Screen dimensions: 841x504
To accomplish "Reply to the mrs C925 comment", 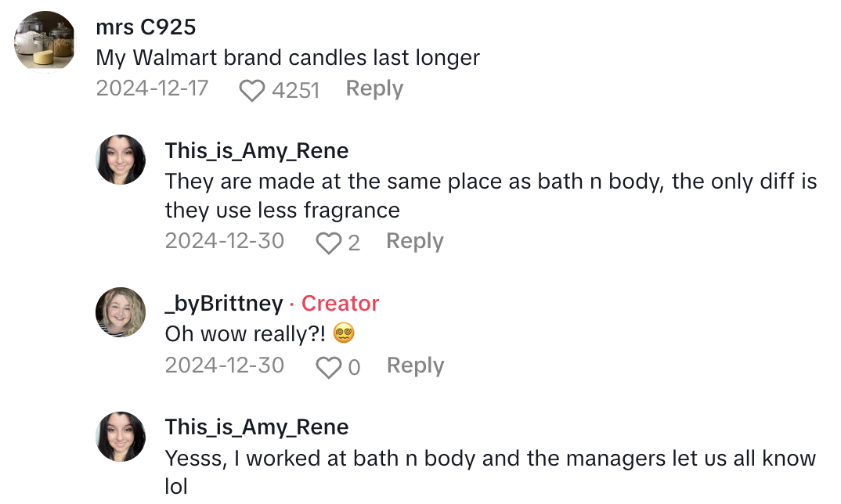I will [x=374, y=89].
